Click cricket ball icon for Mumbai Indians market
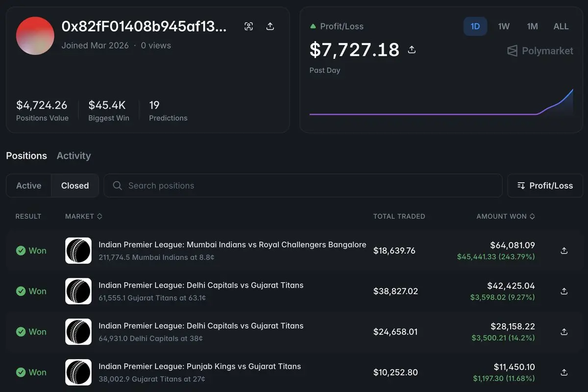The height and width of the screenshot is (392, 588). click(78, 250)
